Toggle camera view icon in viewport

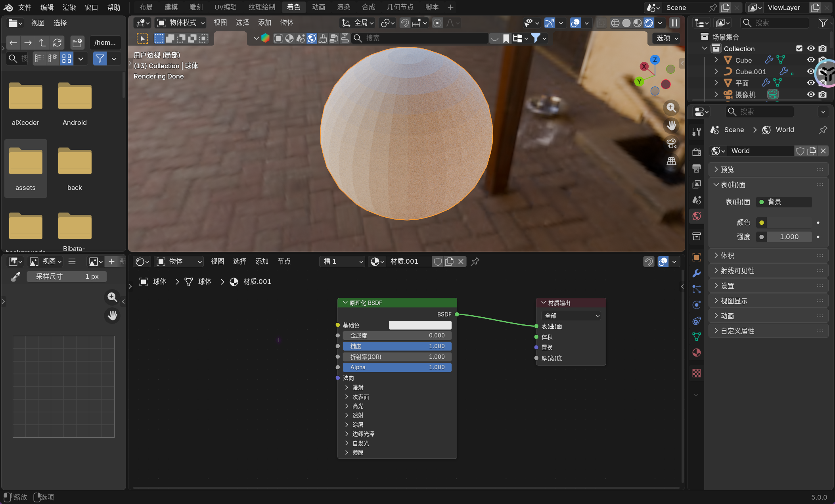pos(671,143)
